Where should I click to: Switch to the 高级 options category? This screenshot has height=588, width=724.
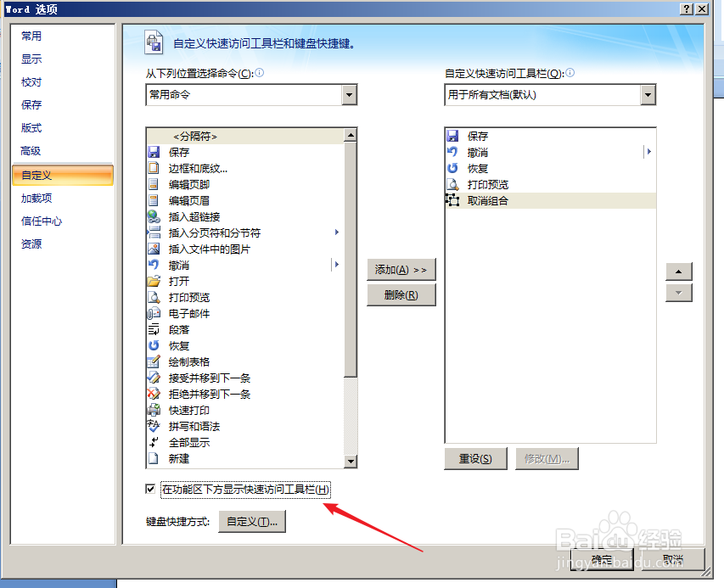[31, 151]
